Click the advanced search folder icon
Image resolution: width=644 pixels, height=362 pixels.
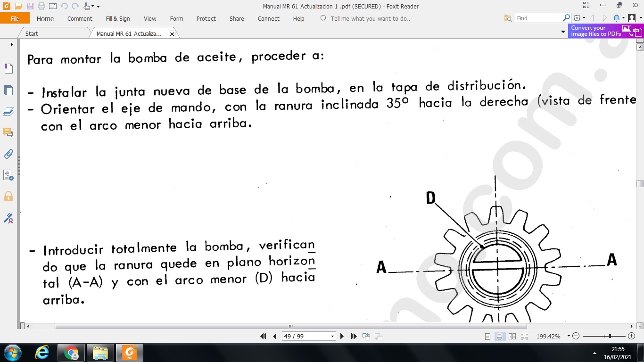(508, 18)
